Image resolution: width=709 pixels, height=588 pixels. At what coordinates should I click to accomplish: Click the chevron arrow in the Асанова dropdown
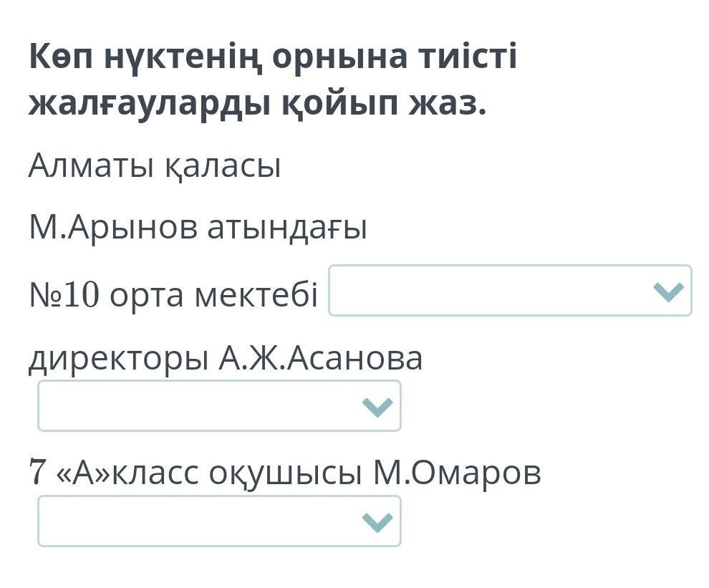(377, 407)
